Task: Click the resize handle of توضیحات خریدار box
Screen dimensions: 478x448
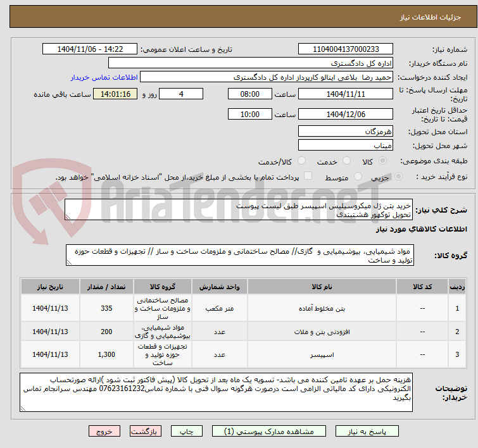Action: [x=23, y=409]
